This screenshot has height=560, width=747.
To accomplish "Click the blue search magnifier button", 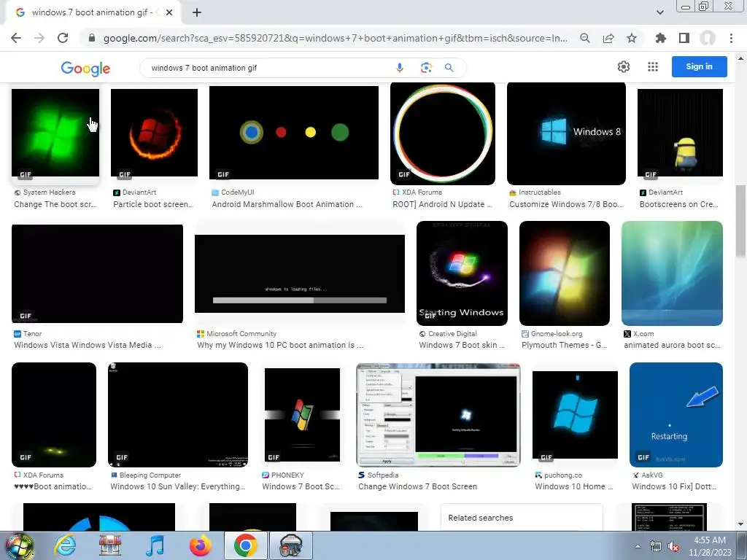I will (x=449, y=68).
